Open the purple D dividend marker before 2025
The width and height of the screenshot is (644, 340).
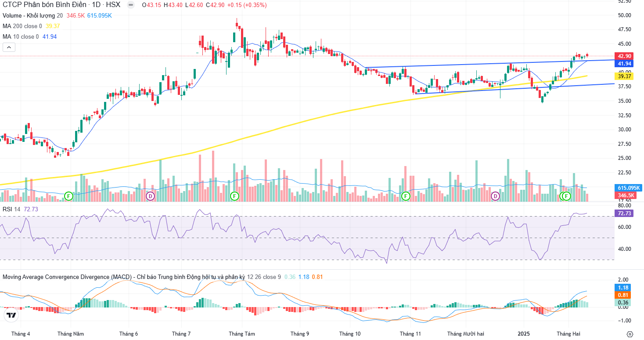tap(496, 196)
